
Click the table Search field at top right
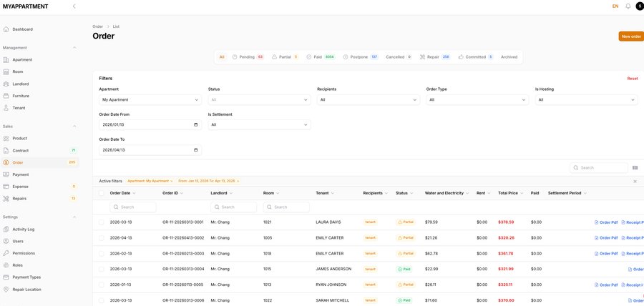599,168
